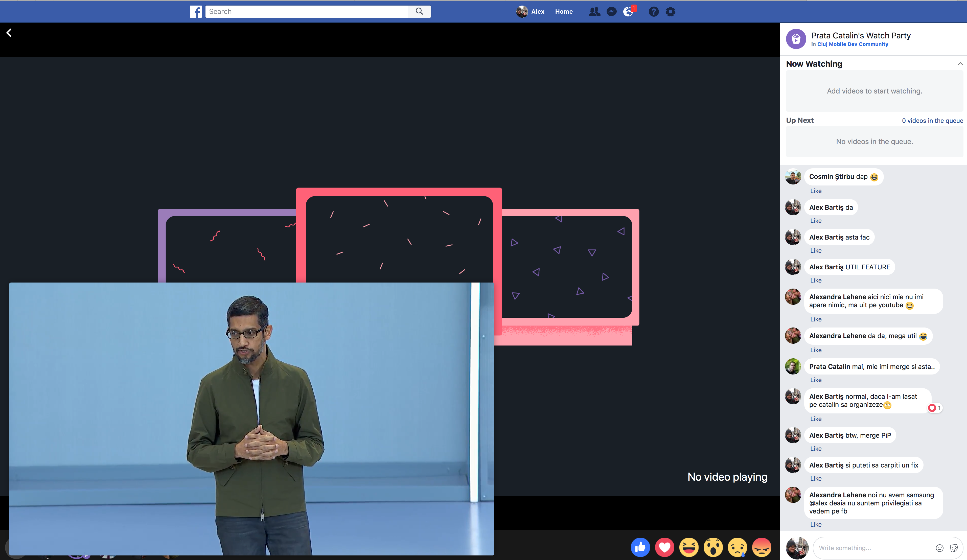
Task: Click the Watch Party popcorn icon
Action: pyautogui.click(x=796, y=39)
